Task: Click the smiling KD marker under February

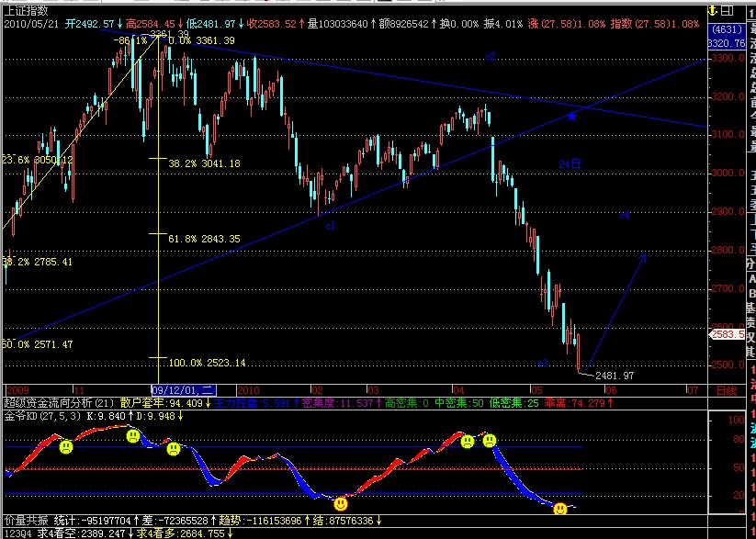Action: pyautogui.click(x=341, y=504)
